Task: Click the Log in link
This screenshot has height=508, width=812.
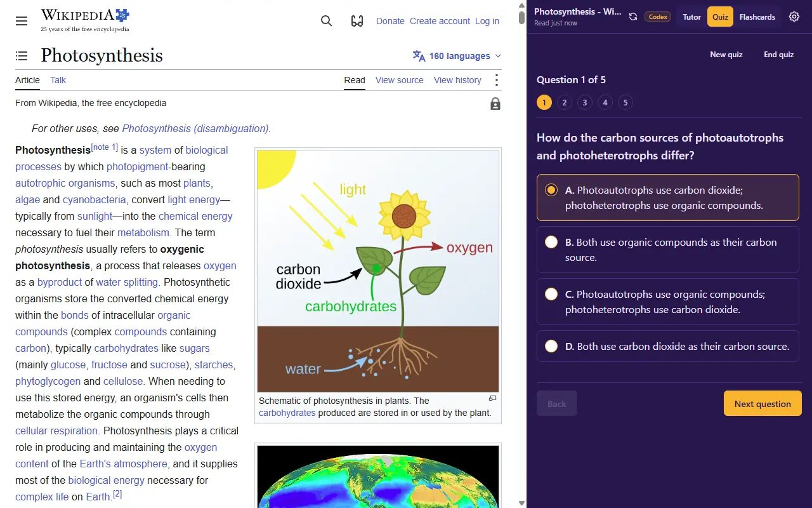Action: point(487,21)
